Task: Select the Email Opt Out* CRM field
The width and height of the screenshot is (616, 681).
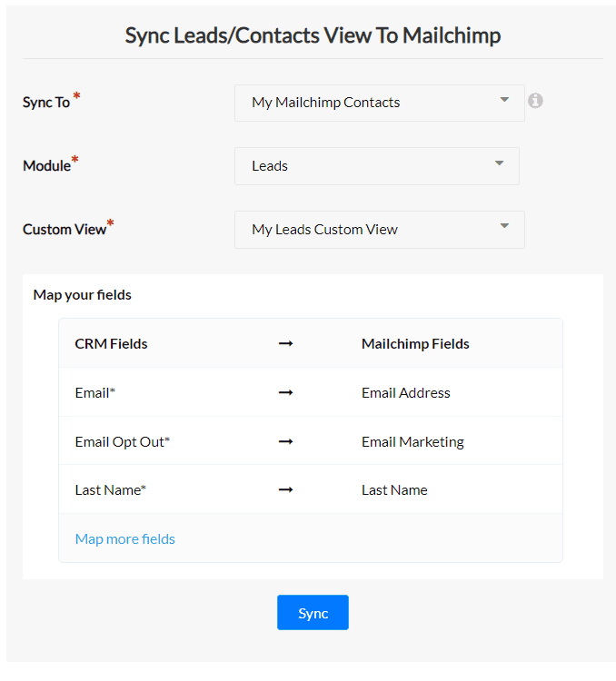Action: coord(123,441)
